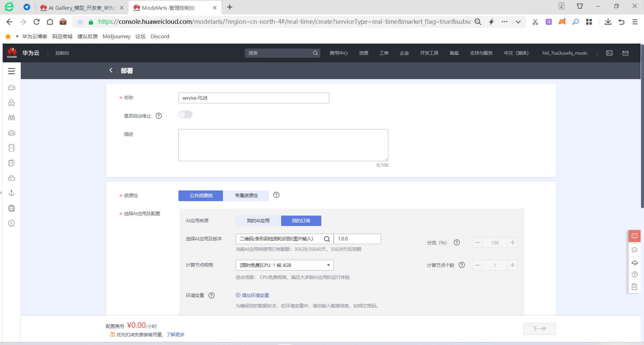Click the help icon next to 计算节点个数
The width and height of the screenshot is (644, 345).
click(462, 265)
